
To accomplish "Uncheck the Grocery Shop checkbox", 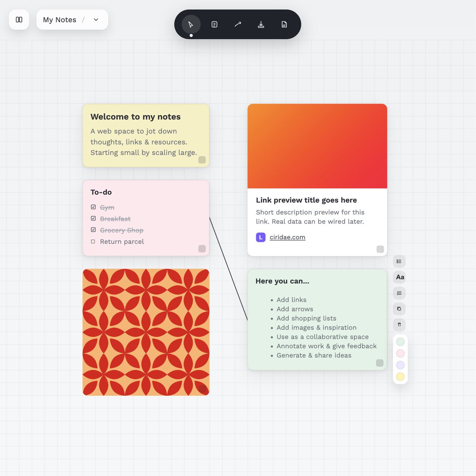I will pos(93,230).
